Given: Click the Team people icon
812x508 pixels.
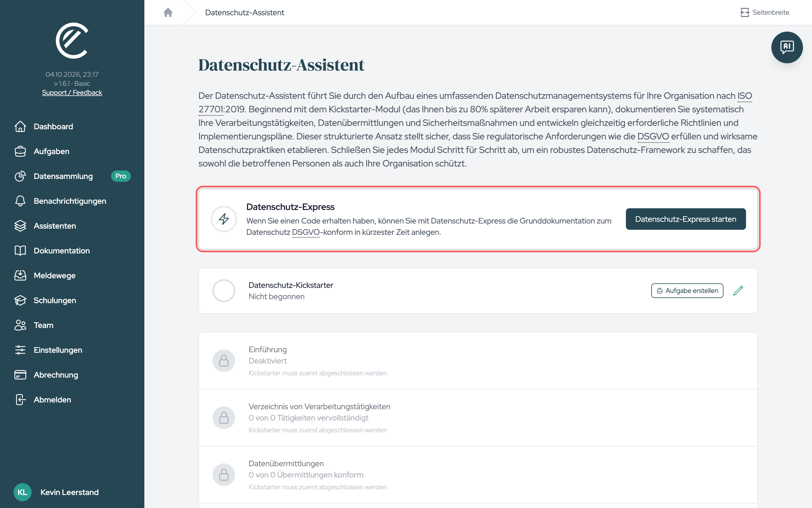Looking at the screenshot, I should point(20,325).
